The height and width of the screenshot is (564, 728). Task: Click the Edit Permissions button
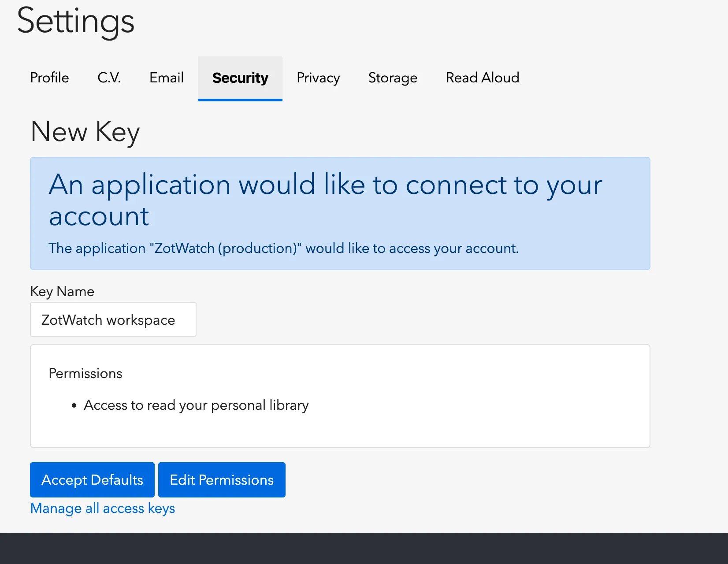pos(222,480)
